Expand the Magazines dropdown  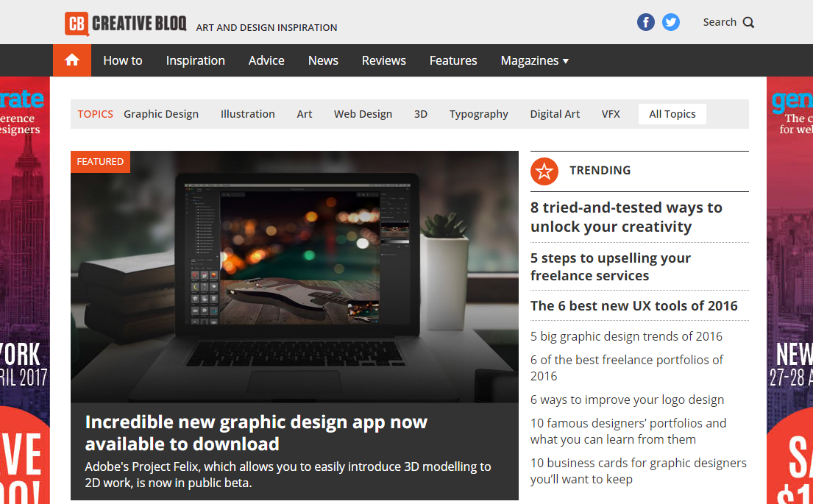point(535,60)
